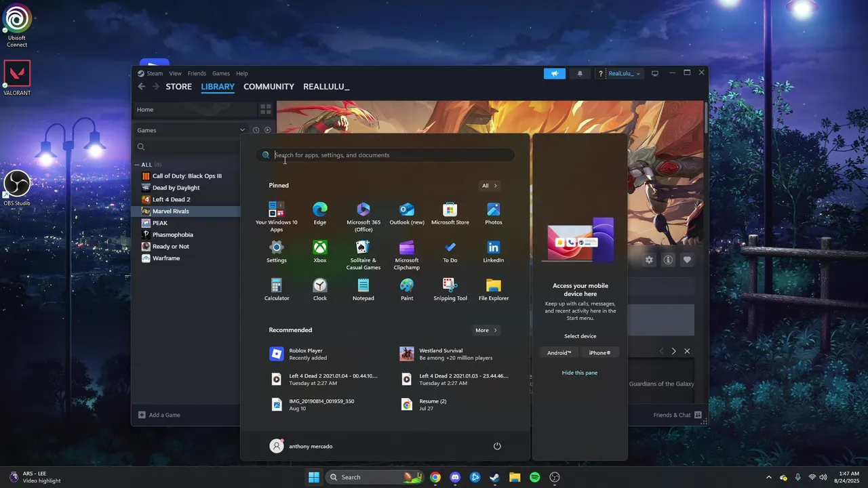This screenshot has width=868, height=488.
Task: Open Steam notifications bell
Action: point(580,73)
